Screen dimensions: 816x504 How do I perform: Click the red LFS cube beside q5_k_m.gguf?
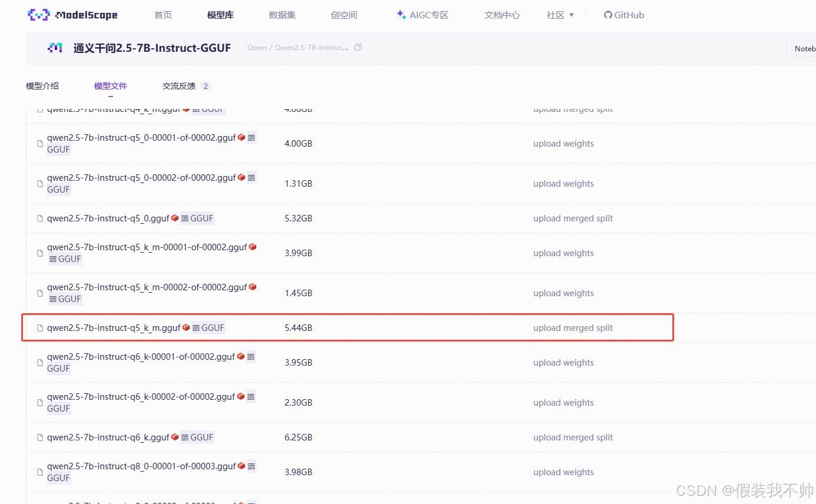(x=186, y=328)
